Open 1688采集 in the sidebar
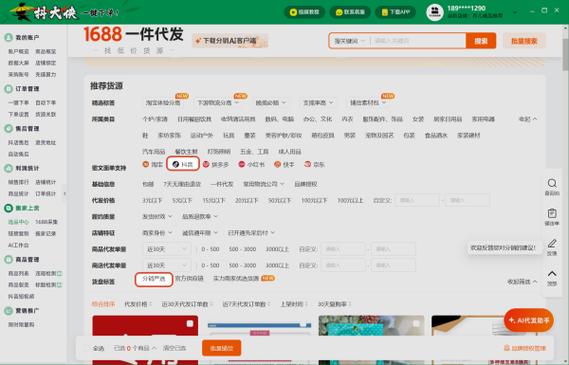Screen dimensions: 569x365 pos(46,222)
